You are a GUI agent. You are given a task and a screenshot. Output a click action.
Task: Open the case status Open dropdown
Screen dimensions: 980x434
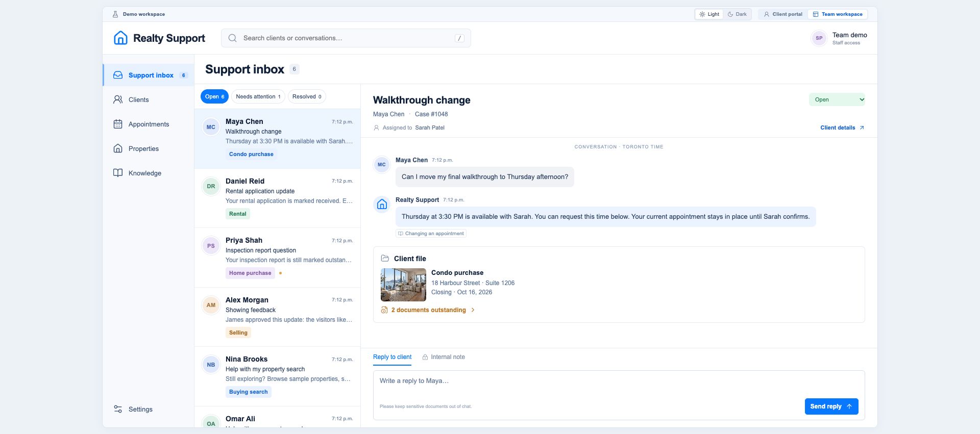837,99
